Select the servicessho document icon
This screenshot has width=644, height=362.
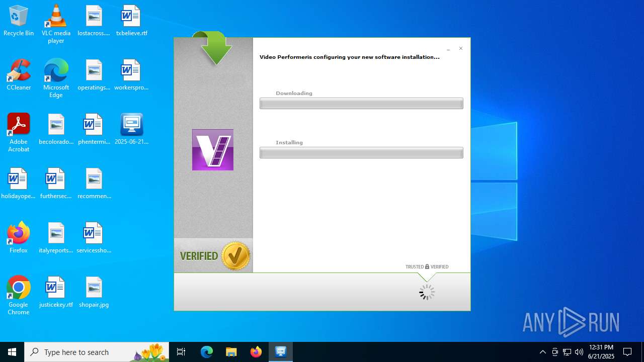click(94, 238)
